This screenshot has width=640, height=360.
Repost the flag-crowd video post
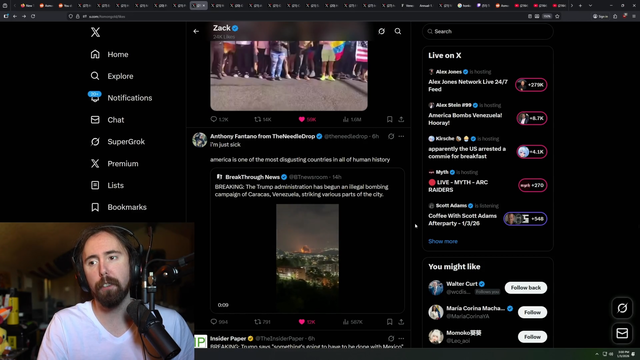(x=263, y=119)
